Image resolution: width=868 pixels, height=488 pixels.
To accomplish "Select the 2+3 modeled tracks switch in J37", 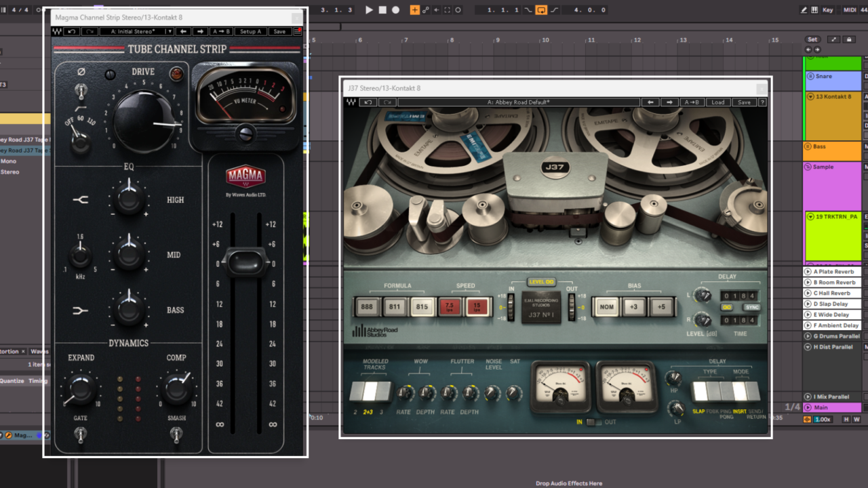I will coord(371,391).
